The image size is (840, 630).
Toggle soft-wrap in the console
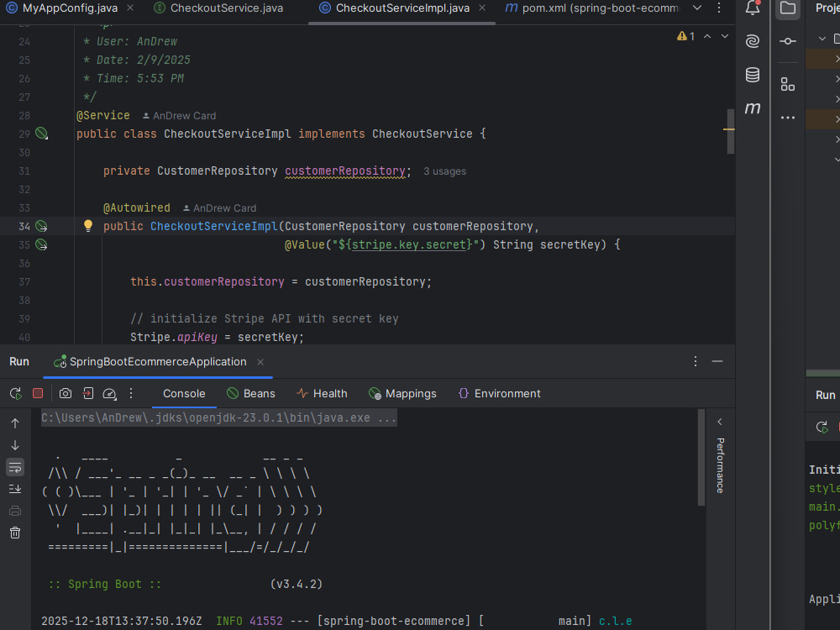pyautogui.click(x=14, y=467)
